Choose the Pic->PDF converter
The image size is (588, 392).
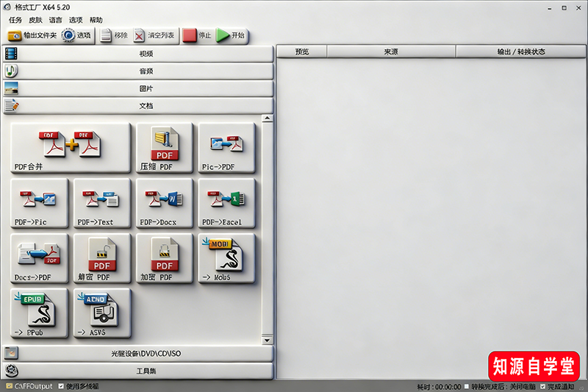pos(226,147)
